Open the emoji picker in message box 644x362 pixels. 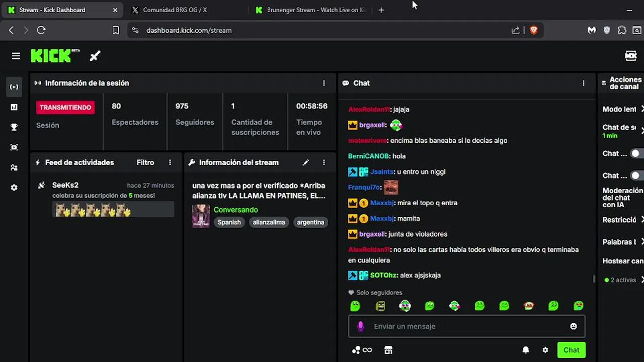pyautogui.click(x=573, y=326)
